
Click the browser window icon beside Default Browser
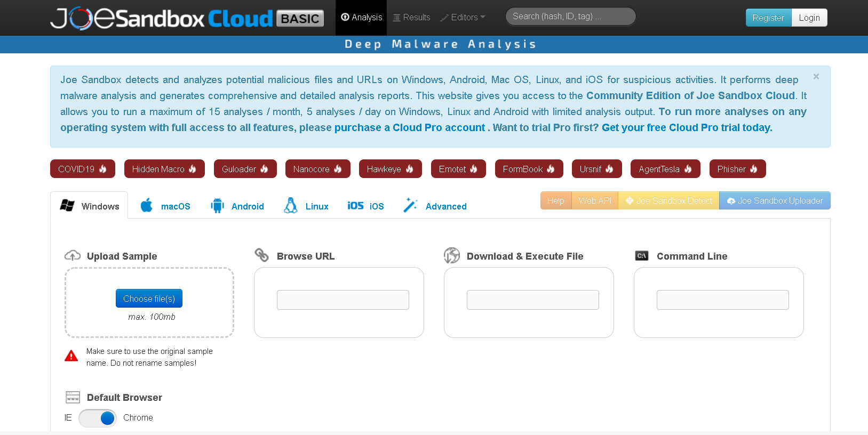(73, 397)
